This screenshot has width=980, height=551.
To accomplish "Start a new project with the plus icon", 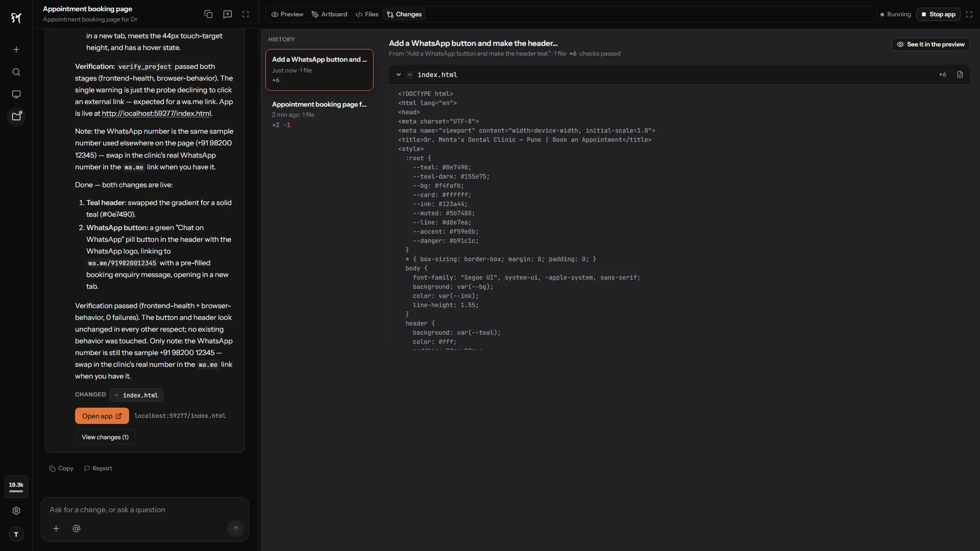I will click(x=16, y=49).
